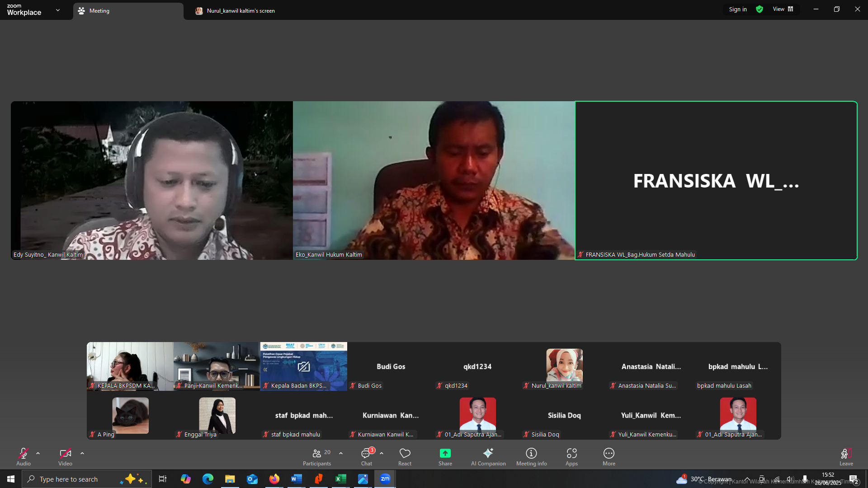Open the Participants panel

[x=318, y=456]
